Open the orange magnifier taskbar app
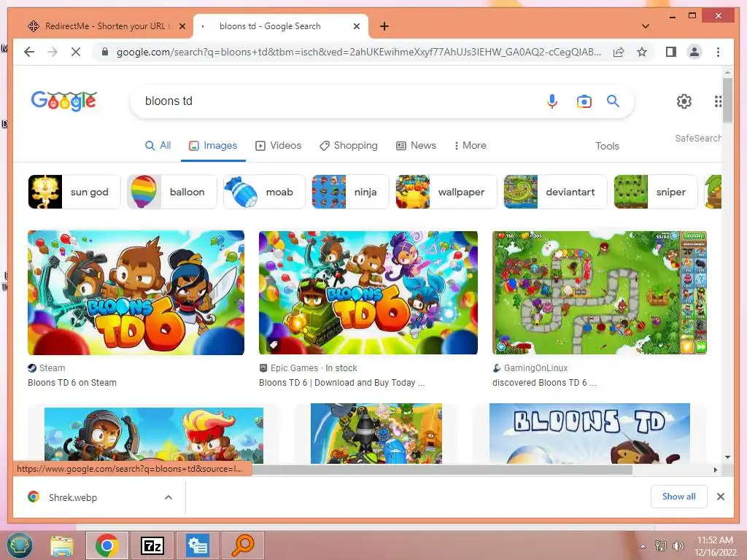Viewport: 747px width, 560px height. point(243,545)
